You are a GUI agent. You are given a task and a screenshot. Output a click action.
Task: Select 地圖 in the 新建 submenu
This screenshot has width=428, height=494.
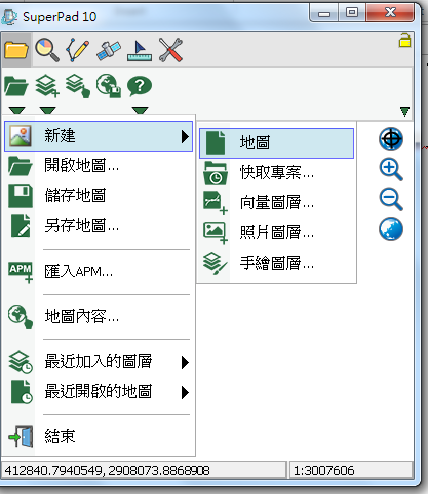point(276,143)
